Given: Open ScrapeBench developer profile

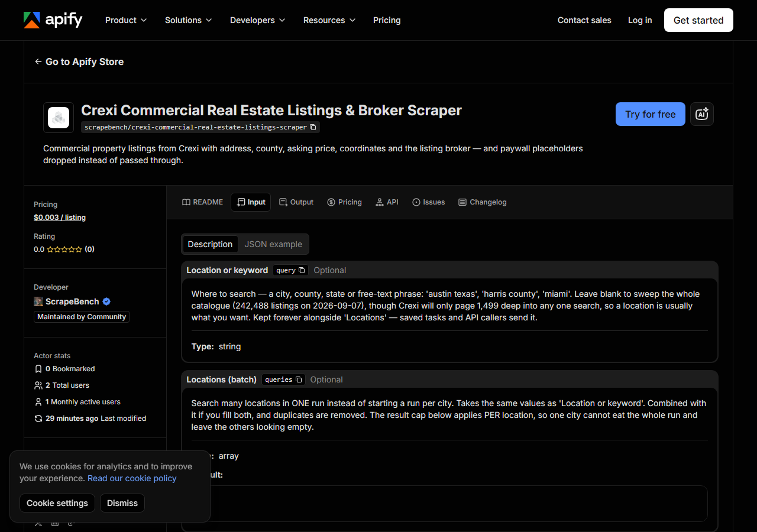Looking at the screenshot, I should [72, 301].
